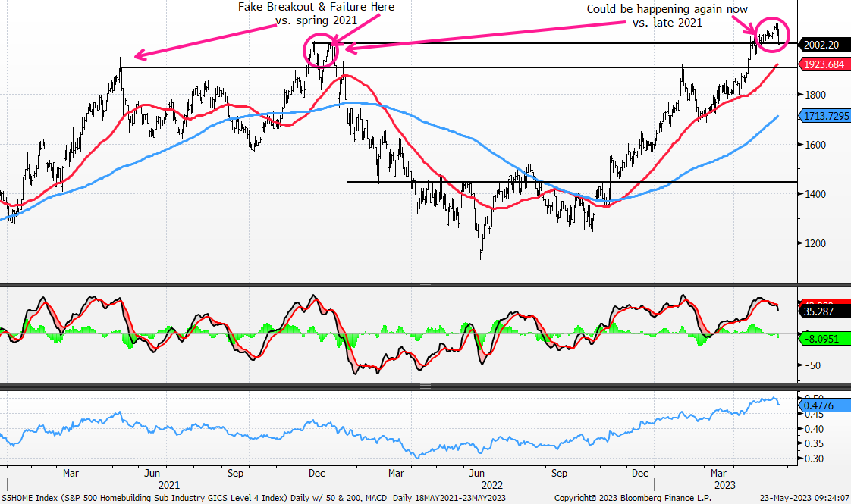Click the Mar month label above 2023
Viewport: 851px width, 504px height.
pyautogui.click(x=718, y=473)
